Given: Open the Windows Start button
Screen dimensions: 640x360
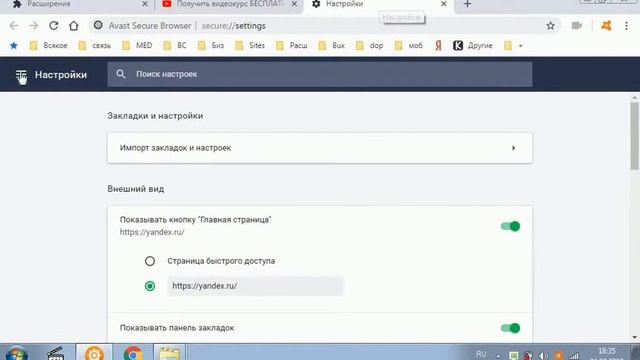Looking at the screenshot, I should (x=16, y=353).
